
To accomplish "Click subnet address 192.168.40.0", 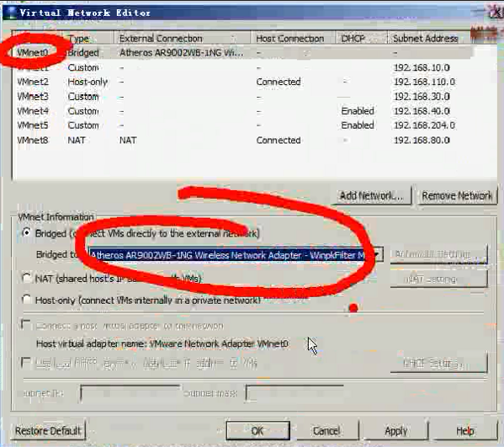I will (422, 111).
